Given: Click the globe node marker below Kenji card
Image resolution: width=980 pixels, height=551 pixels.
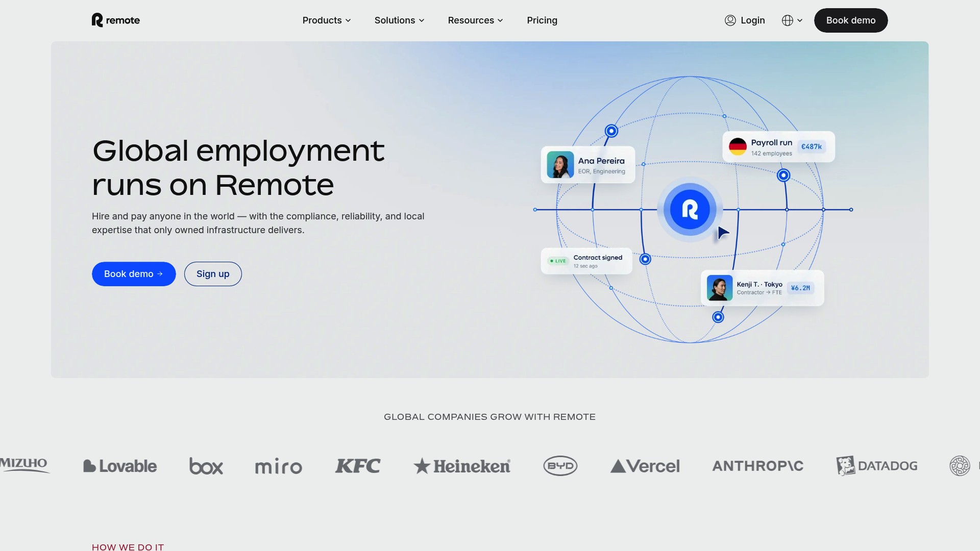Looking at the screenshot, I should coord(718,317).
